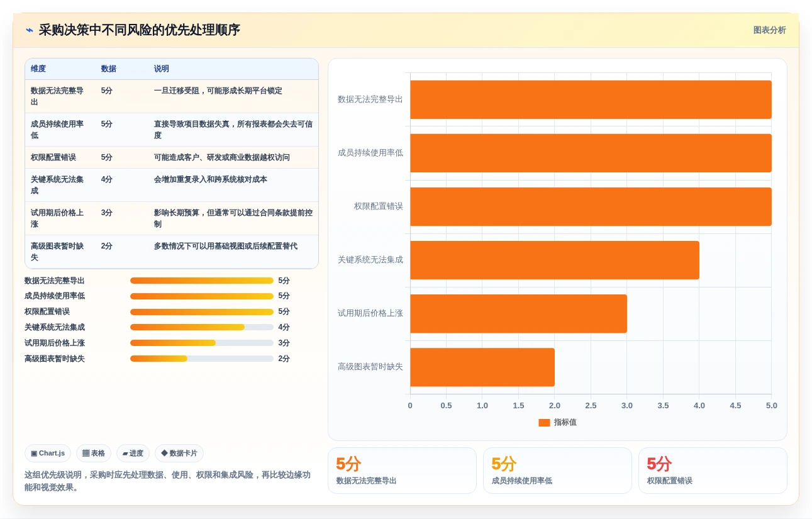
Task: Click the page title 采购决策中不同风险的优先处理顺序
Action: click(140, 30)
